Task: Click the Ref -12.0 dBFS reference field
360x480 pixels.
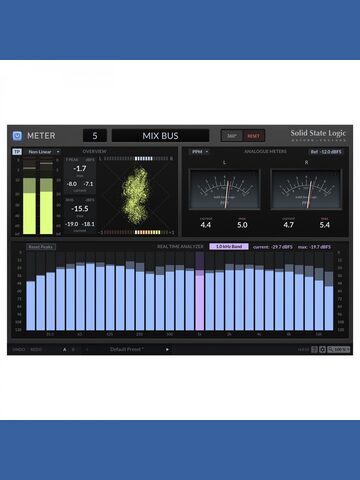Action: tap(326, 152)
